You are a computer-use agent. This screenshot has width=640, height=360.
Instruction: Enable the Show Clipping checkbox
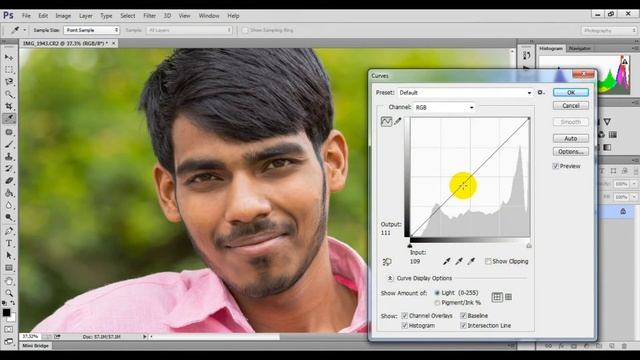coord(488,261)
